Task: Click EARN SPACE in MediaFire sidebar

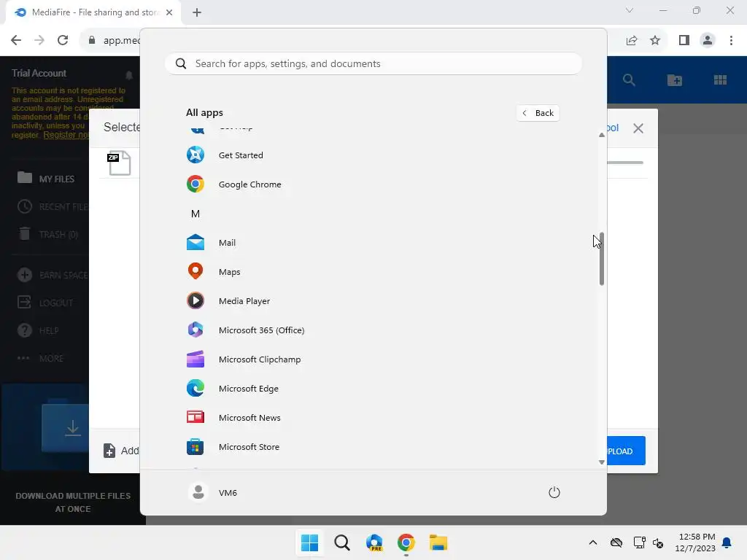Action: (x=53, y=275)
